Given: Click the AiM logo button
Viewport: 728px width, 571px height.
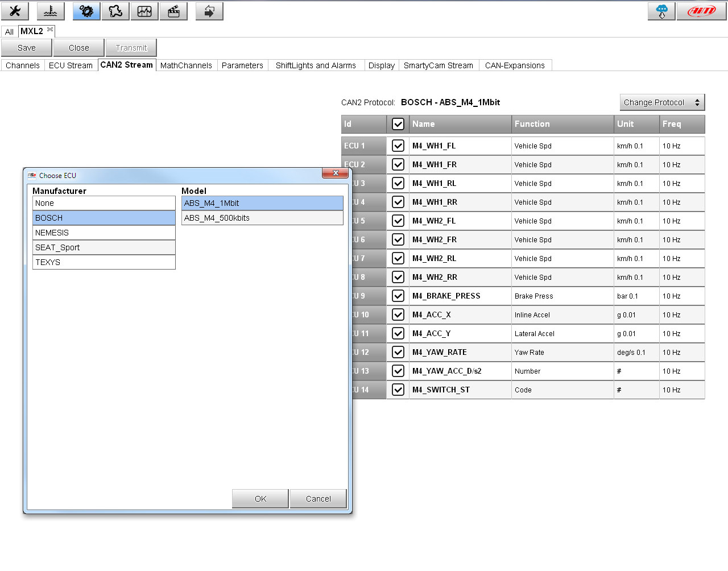Looking at the screenshot, I should 701,11.
